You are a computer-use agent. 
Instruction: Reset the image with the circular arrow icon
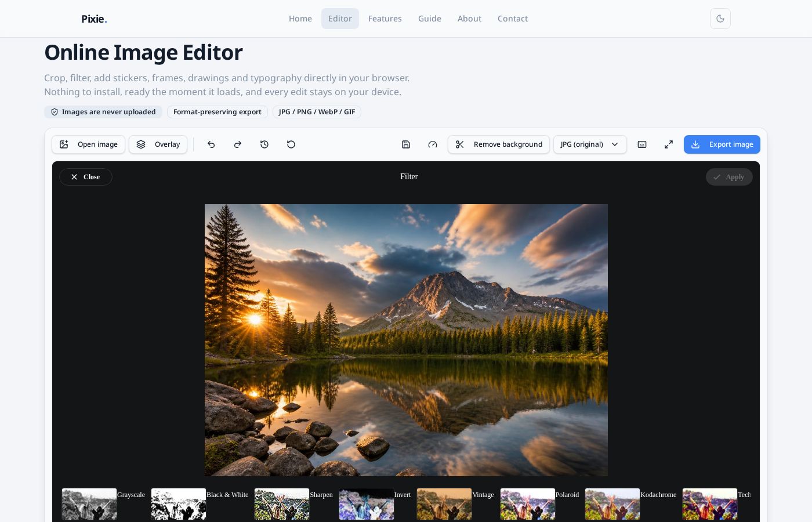(x=291, y=144)
